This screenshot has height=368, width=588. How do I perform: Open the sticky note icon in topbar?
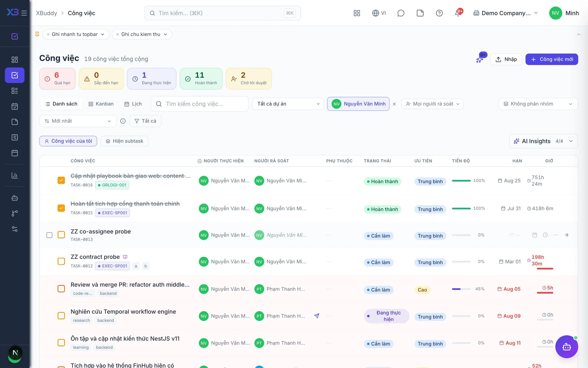[x=420, y=13]
